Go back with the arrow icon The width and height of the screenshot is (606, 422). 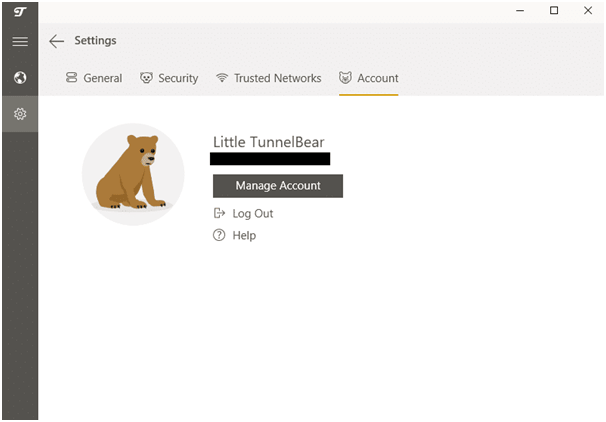click(x=56, y=41)
